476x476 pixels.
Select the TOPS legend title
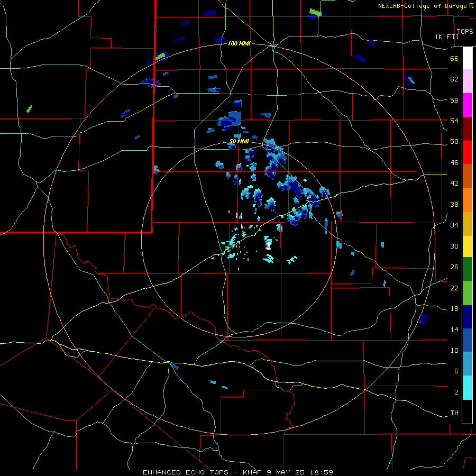465,32
